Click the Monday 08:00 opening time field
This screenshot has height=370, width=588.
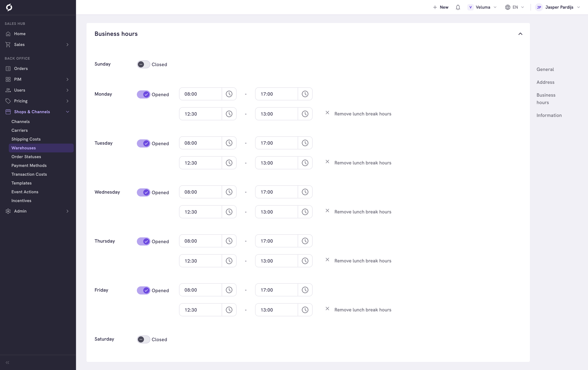click(200, 94)
